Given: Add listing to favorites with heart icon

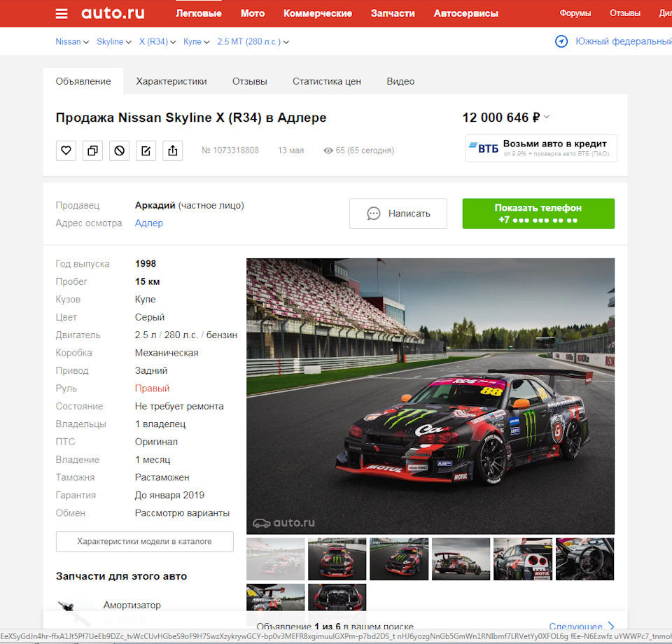Looking at the screenshot, I should [66, 150].
